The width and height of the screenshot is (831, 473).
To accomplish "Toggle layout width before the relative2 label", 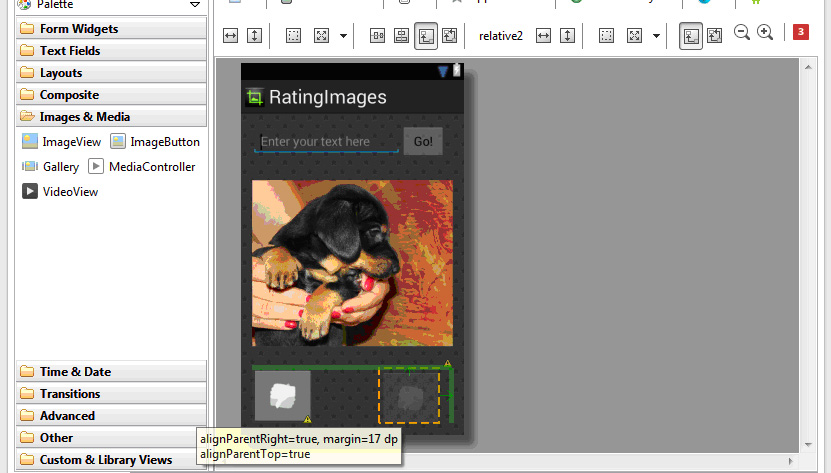I will 231,36.
